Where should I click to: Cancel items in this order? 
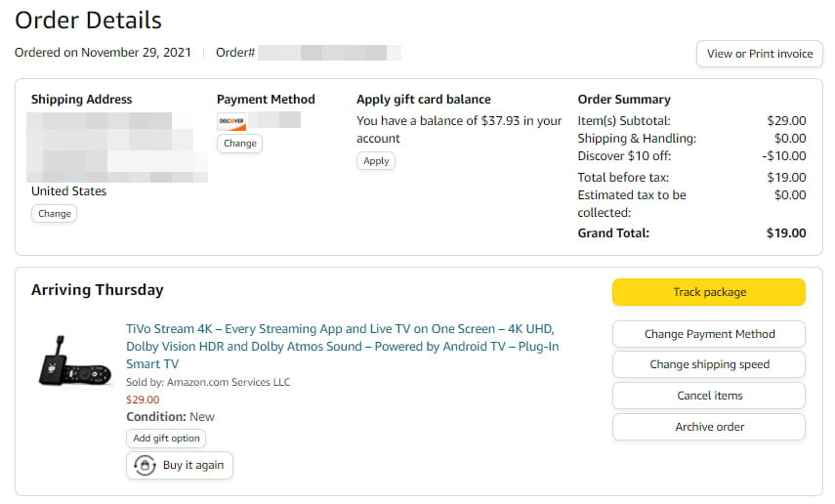709,396
